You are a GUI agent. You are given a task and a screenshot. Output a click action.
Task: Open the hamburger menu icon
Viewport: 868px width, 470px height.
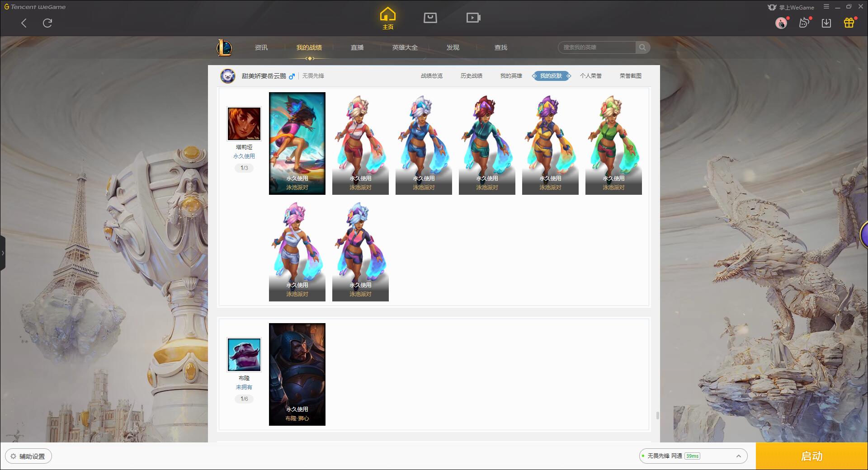click(x=826, y=7)
